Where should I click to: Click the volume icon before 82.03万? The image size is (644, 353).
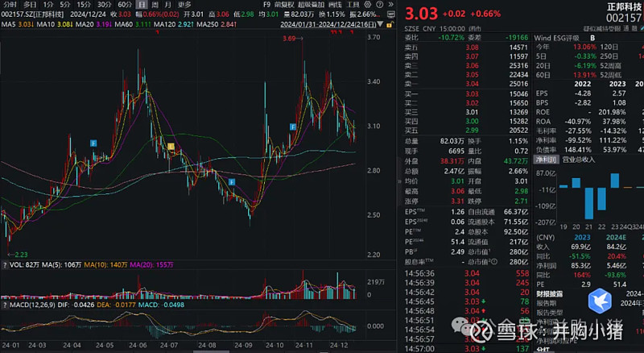(x=287, y=15)
